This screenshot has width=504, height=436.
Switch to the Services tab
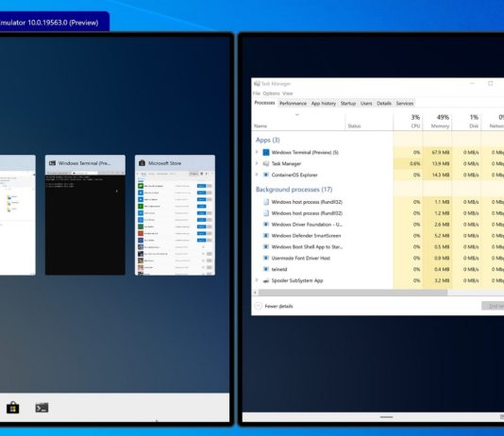(405, 104)
